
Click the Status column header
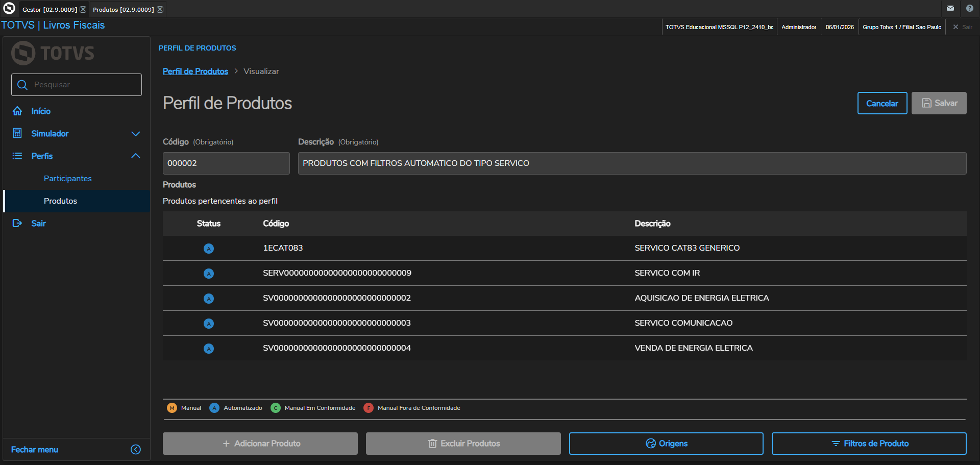pos(209,224)
